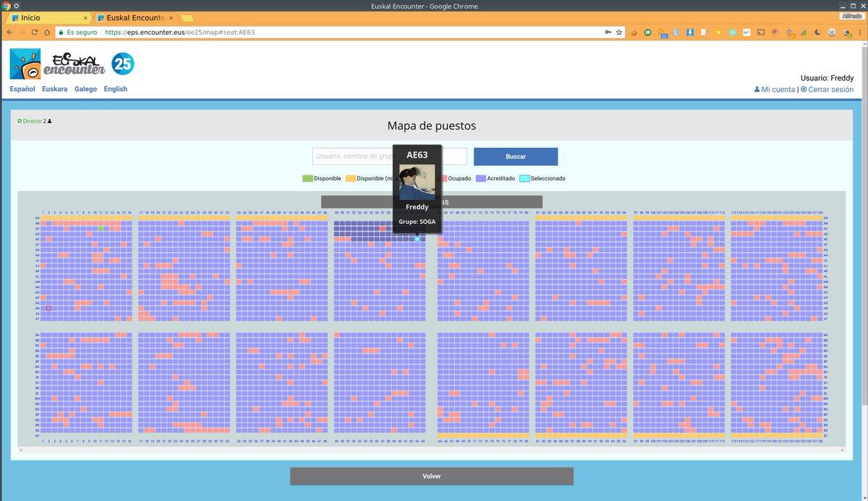Click the yellow Disponible legend swatch
Screen dimensions: 868x501
point(350,178)
